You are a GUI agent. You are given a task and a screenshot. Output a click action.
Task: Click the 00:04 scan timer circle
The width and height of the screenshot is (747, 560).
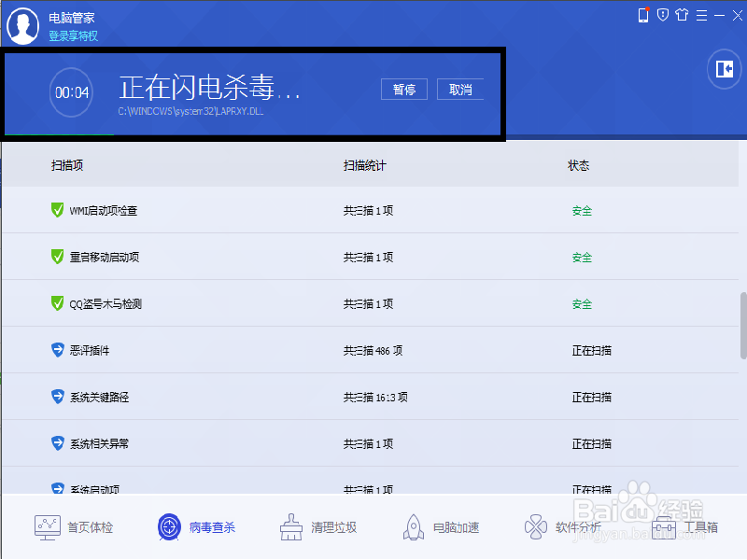pyautogui.click(x=72, y=92)
